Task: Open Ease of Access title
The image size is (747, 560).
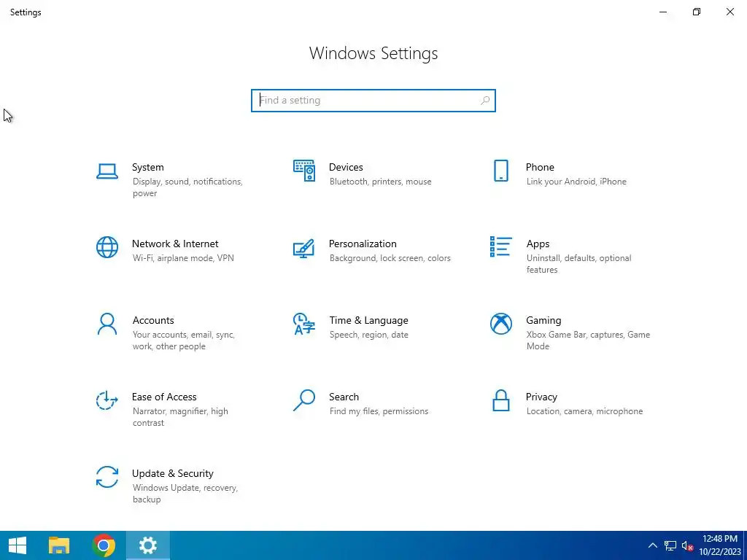Action: coord(164,397)
